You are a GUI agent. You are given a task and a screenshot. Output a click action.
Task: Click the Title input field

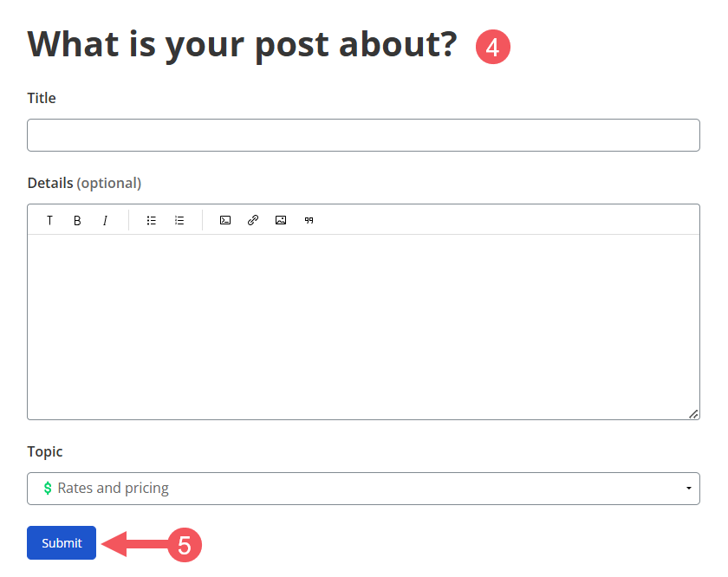point(363,135)
